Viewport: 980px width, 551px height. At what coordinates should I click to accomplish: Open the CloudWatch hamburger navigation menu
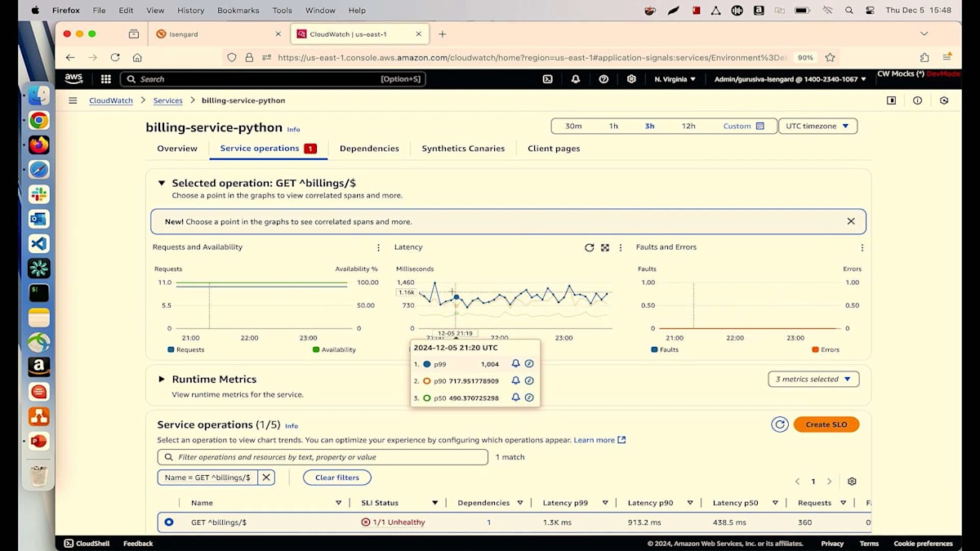[73, 100]
